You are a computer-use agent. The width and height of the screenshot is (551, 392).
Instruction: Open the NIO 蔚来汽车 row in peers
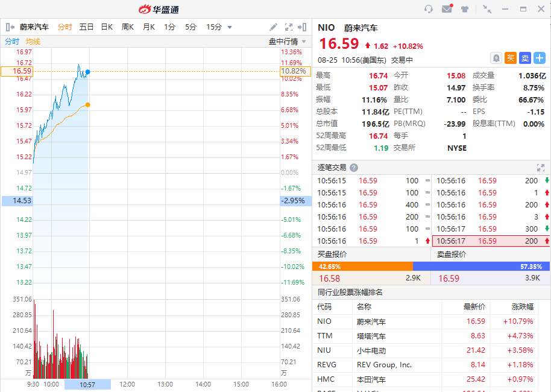click(425, 321)
